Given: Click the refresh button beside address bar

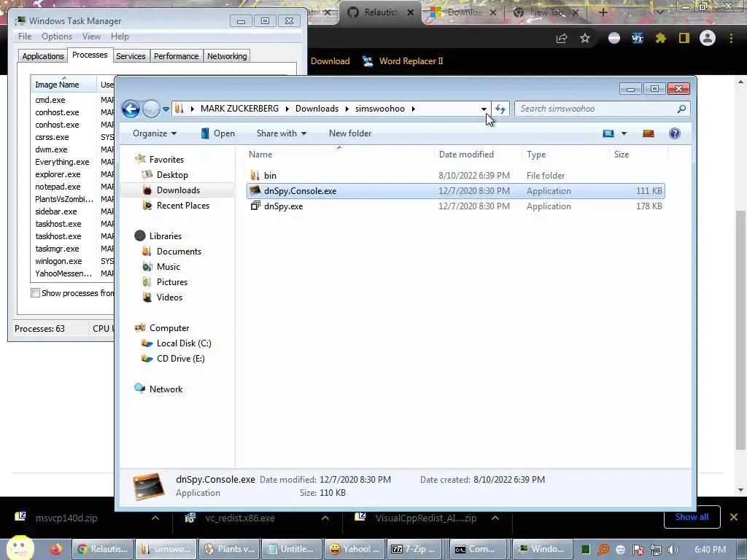Looking at the screenshot, I should pyautogui.click(x=500, y=109).
